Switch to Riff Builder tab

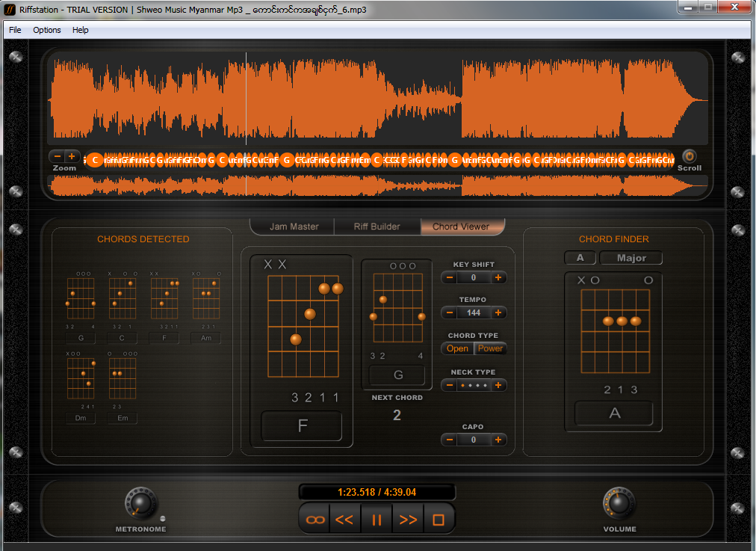[x=377, y=227]
